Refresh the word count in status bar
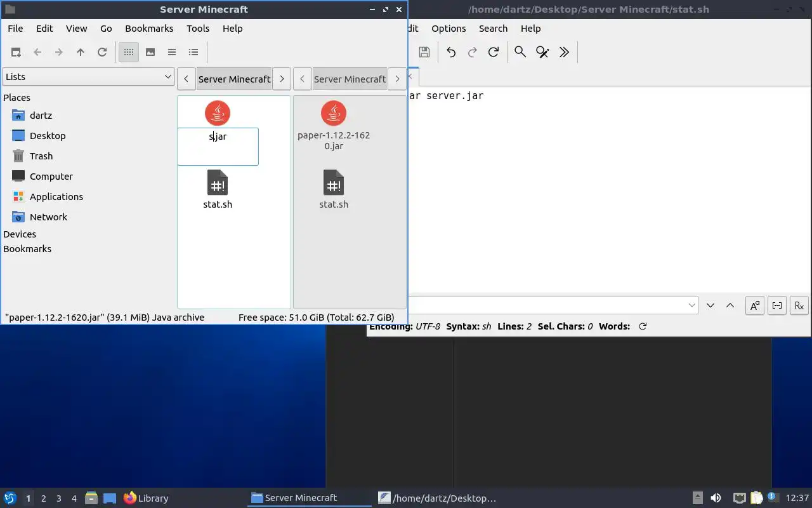This screenshot has width=812, height=508. click(x=643, y=326)
